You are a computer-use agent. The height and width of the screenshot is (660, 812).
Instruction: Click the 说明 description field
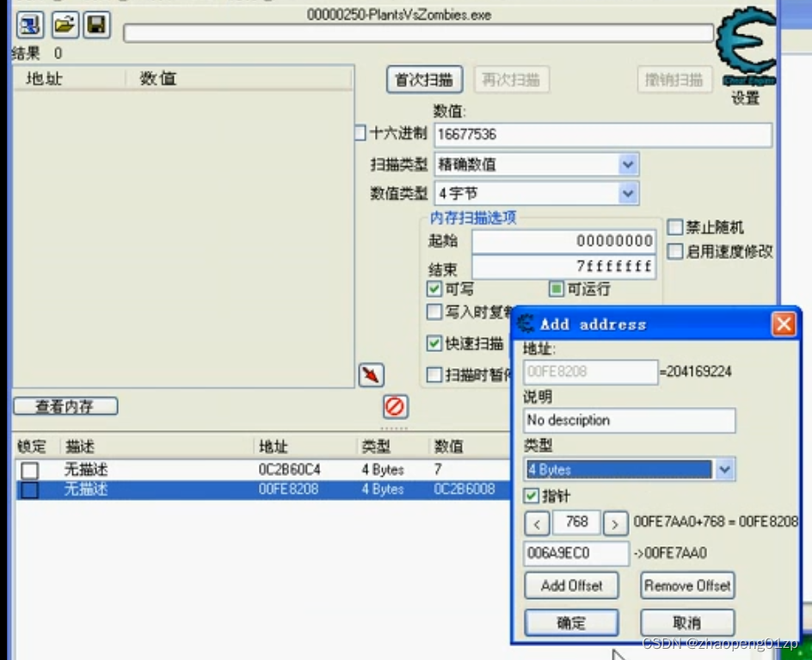point(629,420)
